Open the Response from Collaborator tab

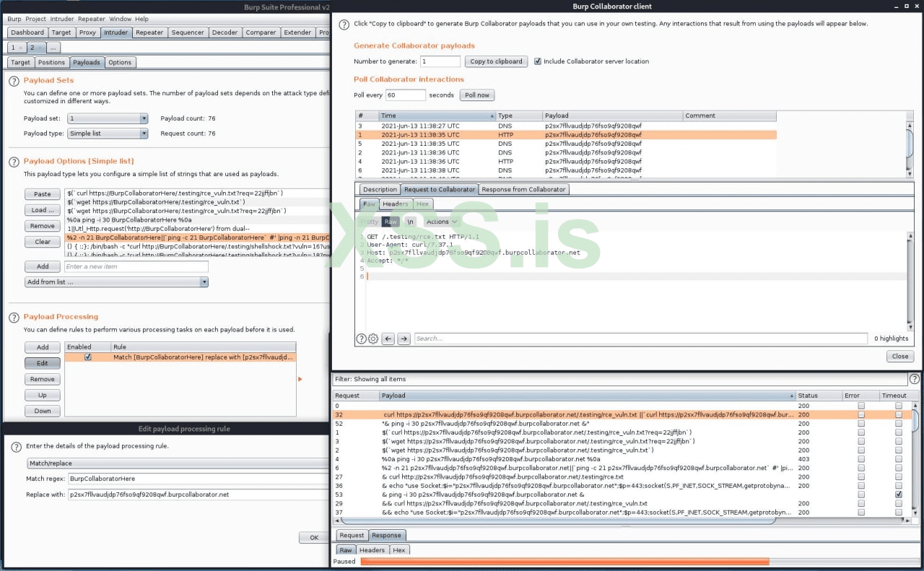pyautogui.click(x=524, y=190)
